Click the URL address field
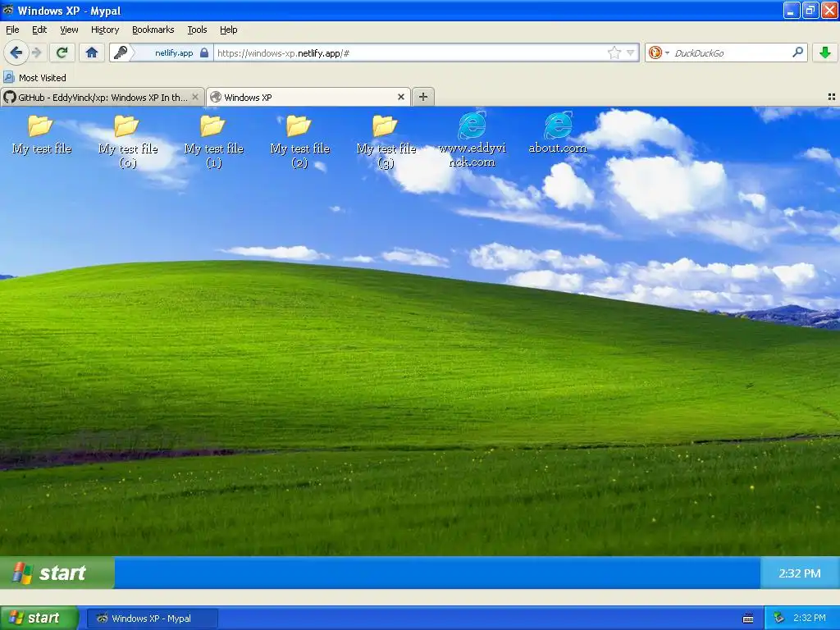Viewport: 840px width, 630px height. (409, 53)
